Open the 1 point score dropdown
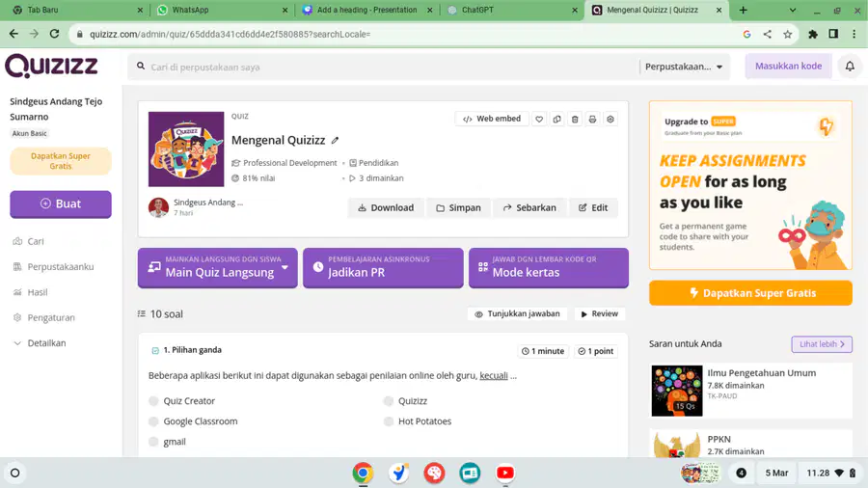 tap(595, 351)
